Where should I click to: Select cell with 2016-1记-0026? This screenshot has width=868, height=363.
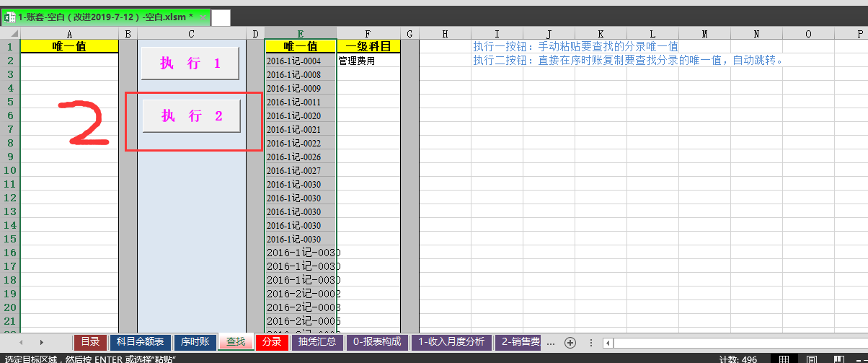click(301, 157)
